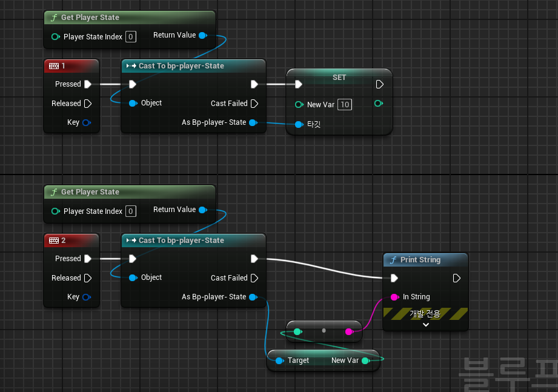Image resolution: width=558 pixels, height=392 pixels.
Task: Click Cast Failed exec pin on bottom Cast node
Action: click(254, 278)
